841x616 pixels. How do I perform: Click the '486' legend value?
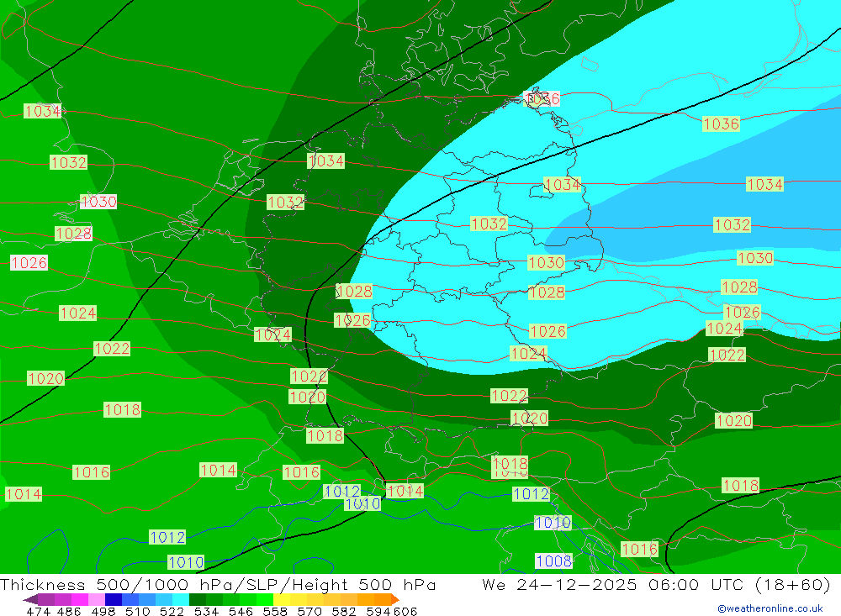69,611
